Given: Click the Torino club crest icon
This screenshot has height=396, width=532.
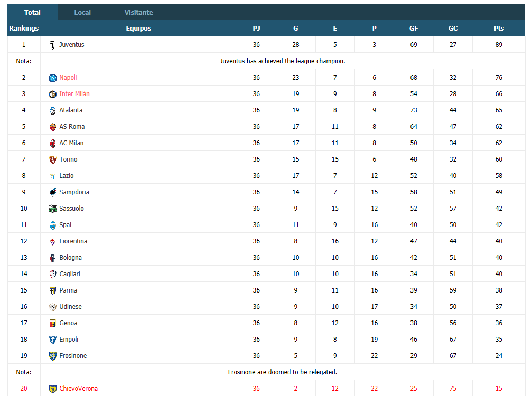Looking at the screenshot, I should (x=53, y=159).
